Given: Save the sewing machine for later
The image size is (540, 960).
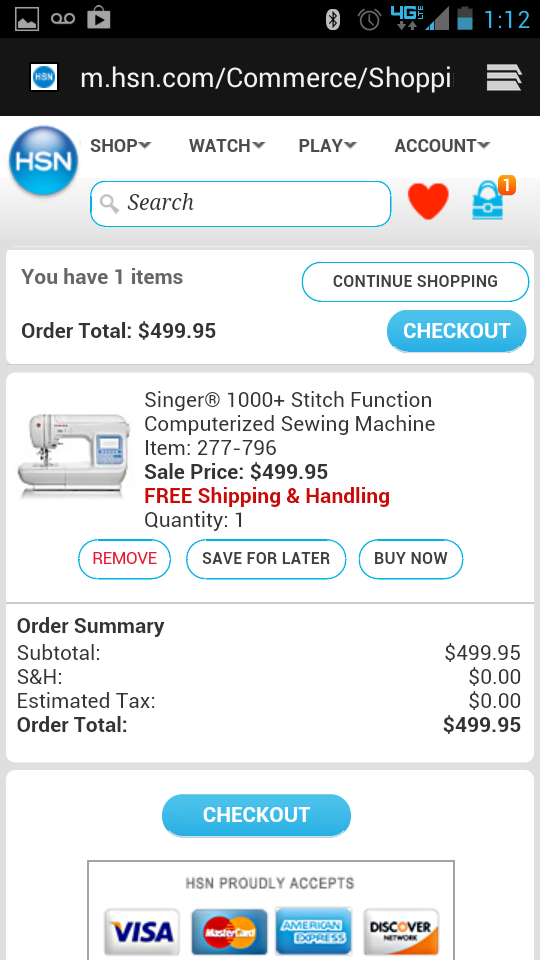Looking at the screenshot, I should (266, 559).
